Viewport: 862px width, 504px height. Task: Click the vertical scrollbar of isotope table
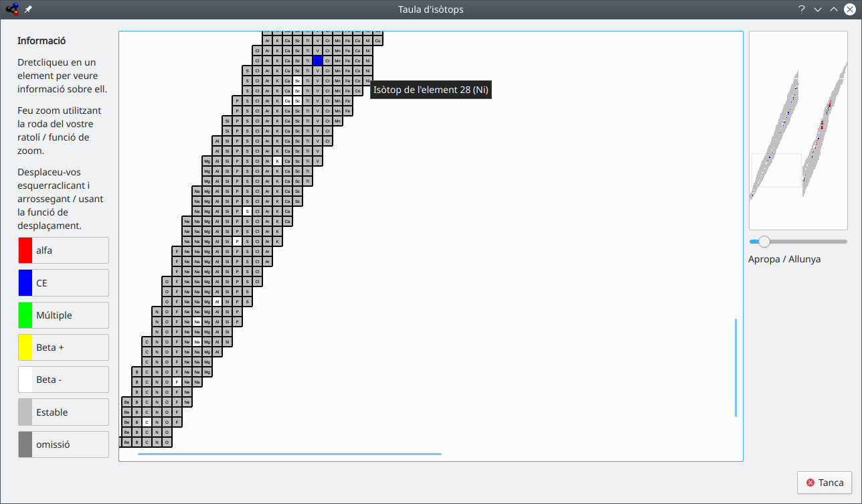pyautogui.click(x=736, y=367)
